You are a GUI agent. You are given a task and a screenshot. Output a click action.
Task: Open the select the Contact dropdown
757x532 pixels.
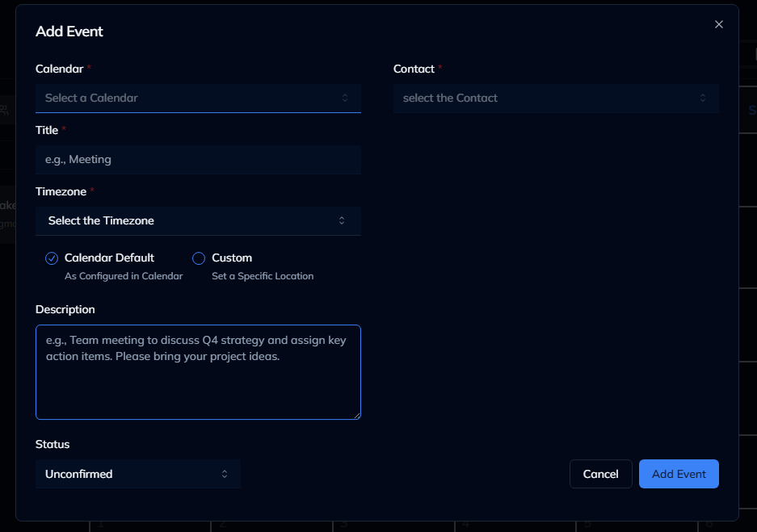555,98
